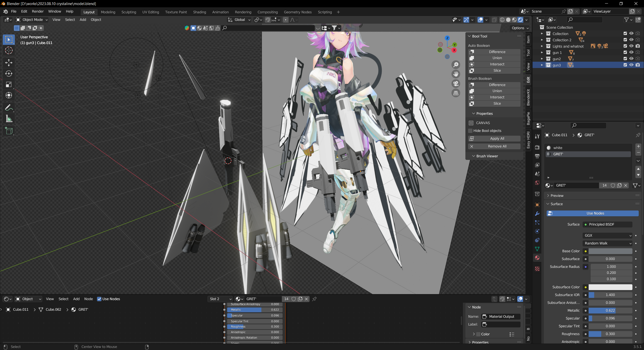Toggle proportional editing in header
The height and width of the screenshot is (350, 644).
(x=286, y=20)
